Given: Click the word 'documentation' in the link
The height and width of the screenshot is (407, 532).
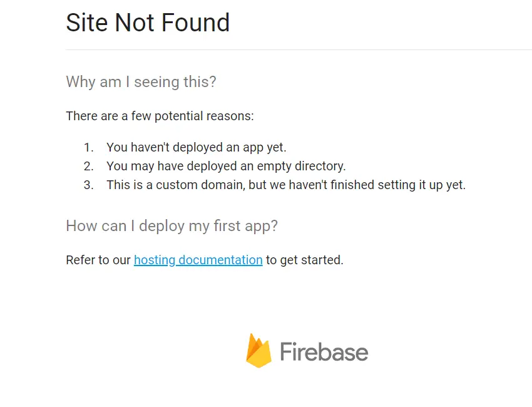Looking at the screenshot, I should [220, 260].
